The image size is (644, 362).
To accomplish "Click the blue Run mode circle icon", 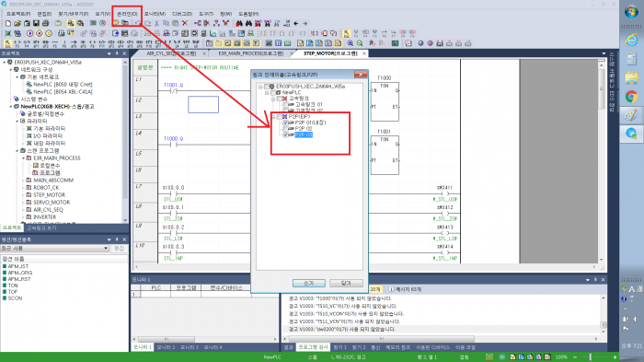I will coord(30,33).
